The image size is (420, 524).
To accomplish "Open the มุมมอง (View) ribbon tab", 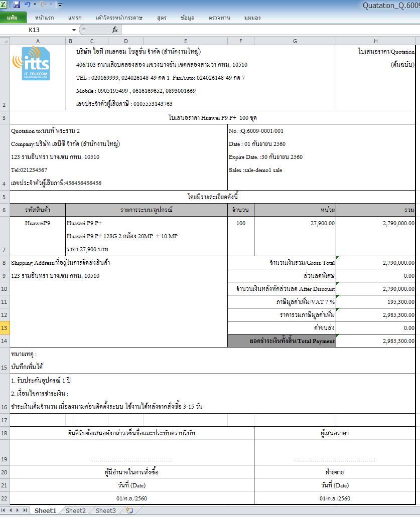I will 252,18.
